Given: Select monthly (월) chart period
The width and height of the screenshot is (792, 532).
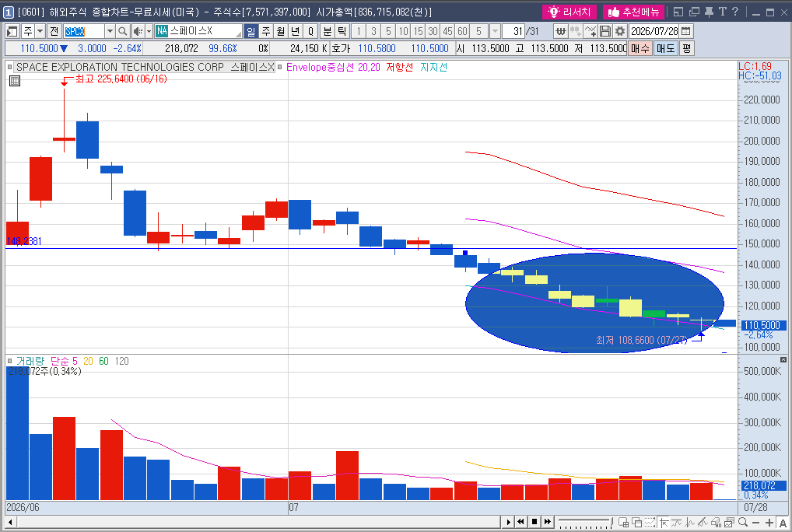Looking at the screenshot, I should [281, 31].
